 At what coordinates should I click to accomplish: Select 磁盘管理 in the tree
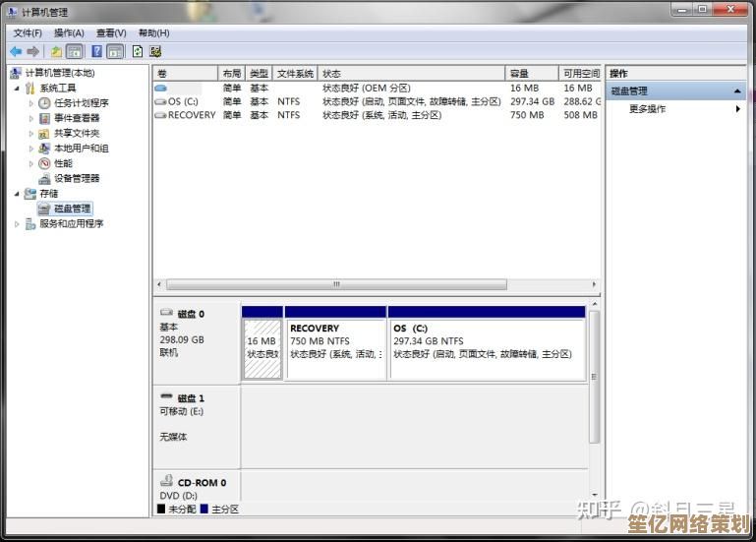tap(72, 209)
